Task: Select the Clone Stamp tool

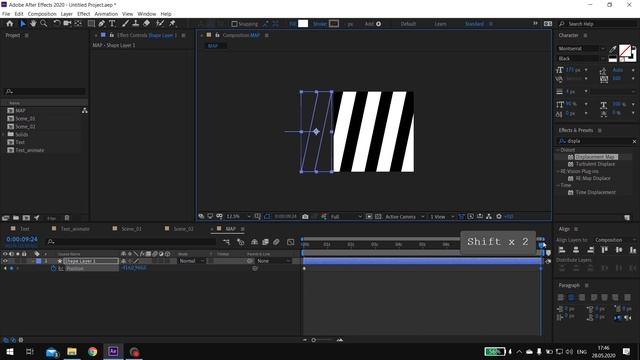Action: coord(136,24)
